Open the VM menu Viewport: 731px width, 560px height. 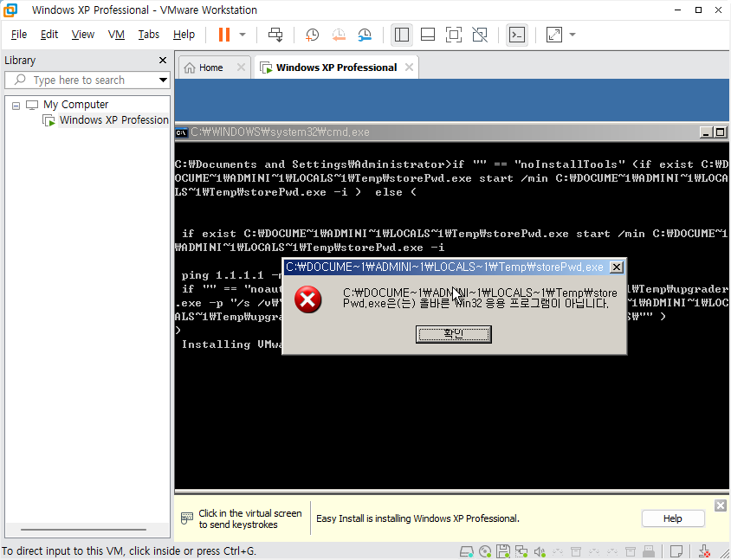[x=116, y=35]
